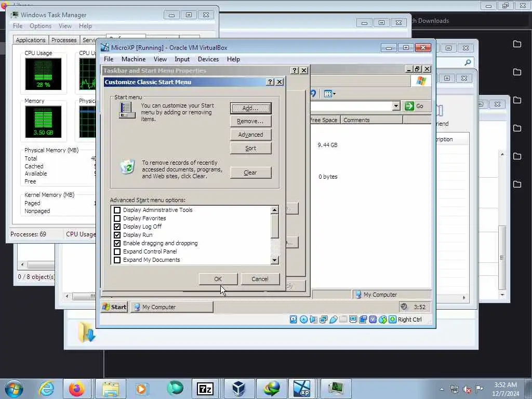
Task: Click the XP system tray icon beside the 3:52 clock
Action: click(404, 307)
